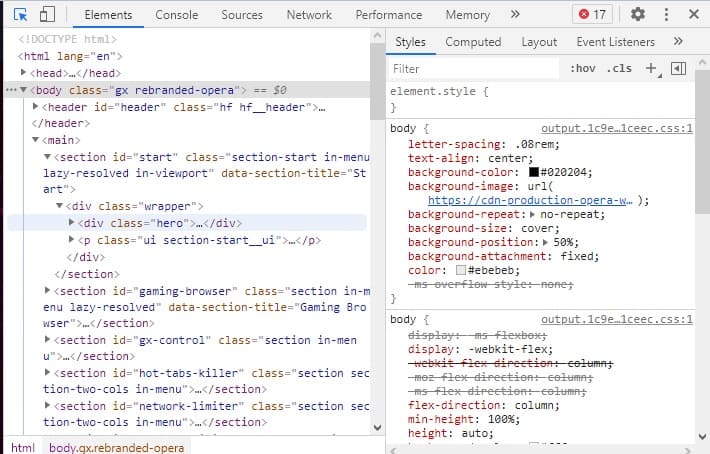Toggle the :hov element state panel
This screenshot has height=454, width=710.
(x=581, y=69)
